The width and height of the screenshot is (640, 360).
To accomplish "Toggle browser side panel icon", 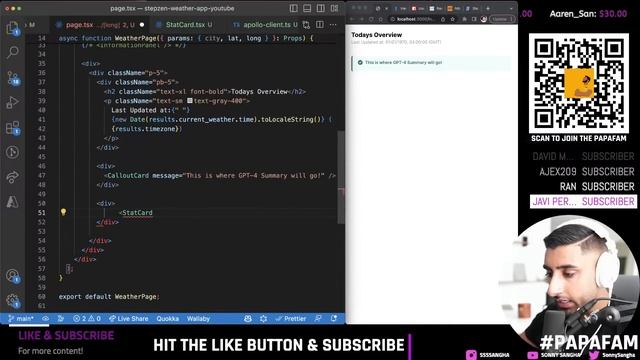I will tap(474, 19).
